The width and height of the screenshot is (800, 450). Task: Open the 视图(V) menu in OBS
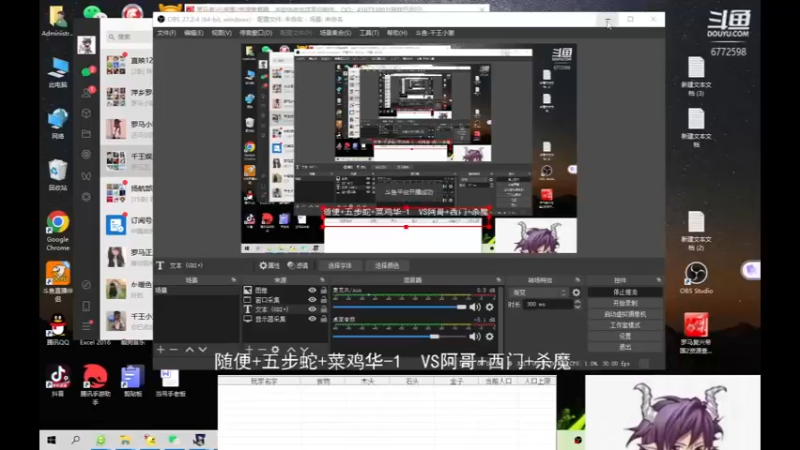(x=221, y=33)
